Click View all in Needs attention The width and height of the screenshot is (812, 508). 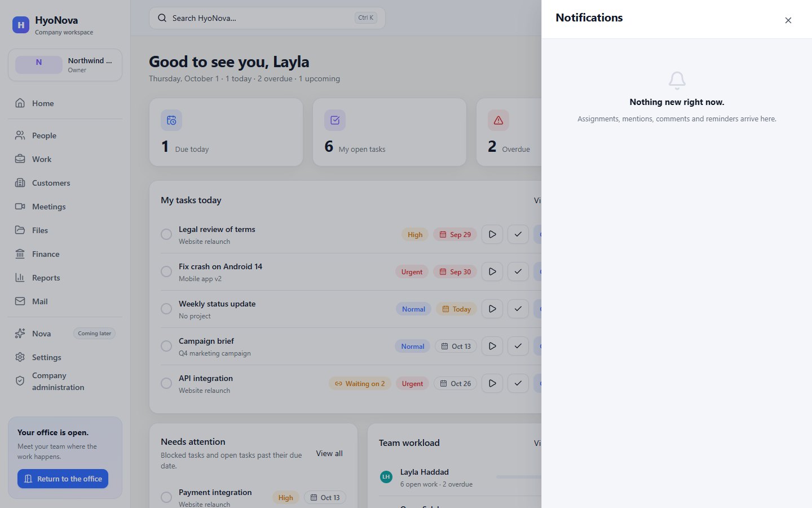click(x=329, y=453)
